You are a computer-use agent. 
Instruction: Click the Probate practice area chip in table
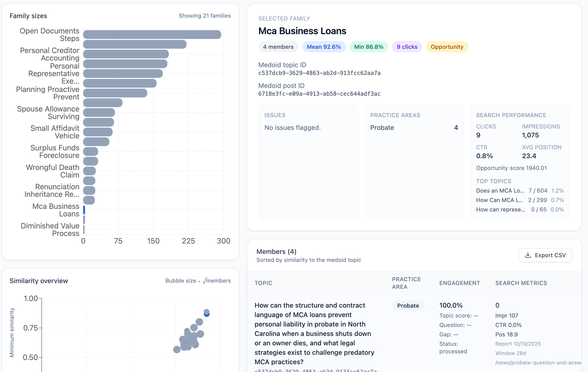pyautogui.click(x=408, y=306)
